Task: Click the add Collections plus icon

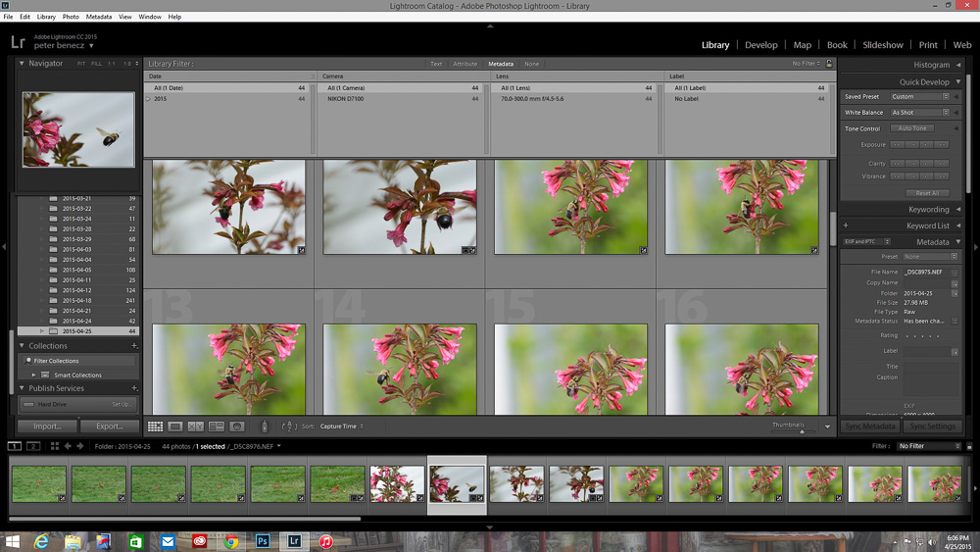Action: (x=134, y=346)
